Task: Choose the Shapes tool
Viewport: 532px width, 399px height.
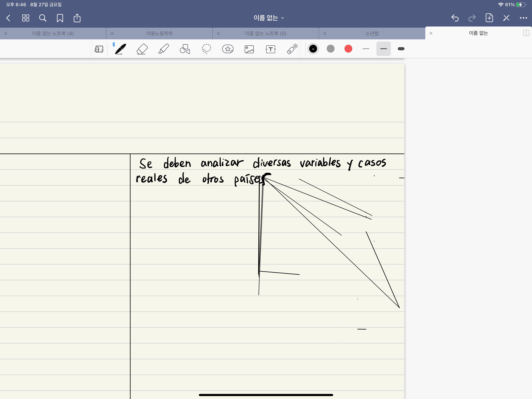Action: tap(185, 49)
